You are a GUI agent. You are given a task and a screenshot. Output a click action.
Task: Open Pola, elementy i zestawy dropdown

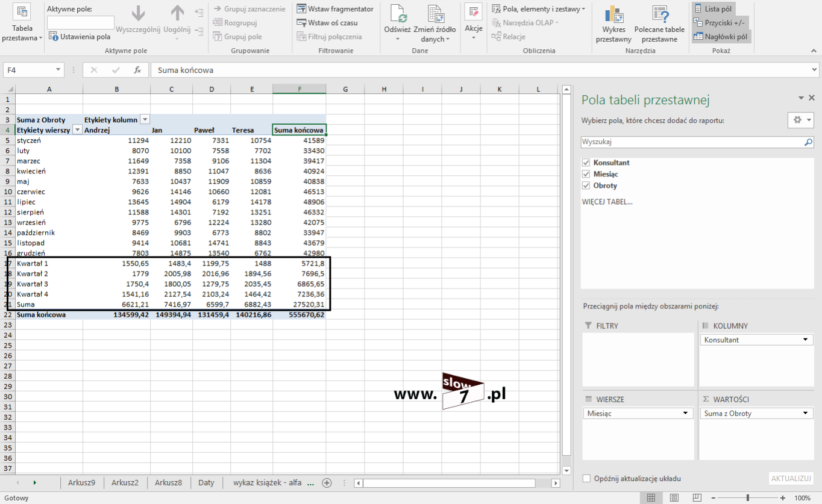tap(538, 9)
